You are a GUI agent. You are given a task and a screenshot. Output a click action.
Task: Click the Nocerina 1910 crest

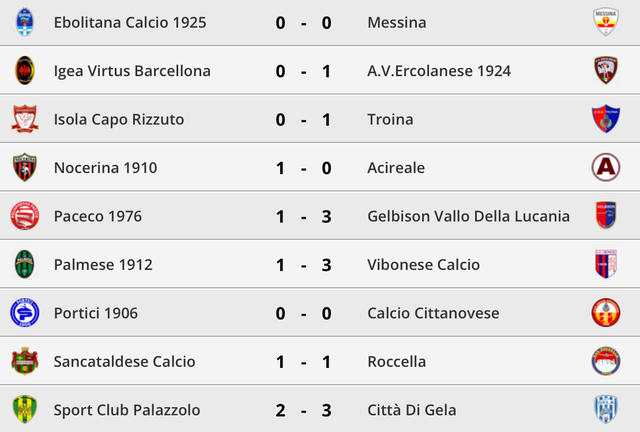tap(24, 167)
